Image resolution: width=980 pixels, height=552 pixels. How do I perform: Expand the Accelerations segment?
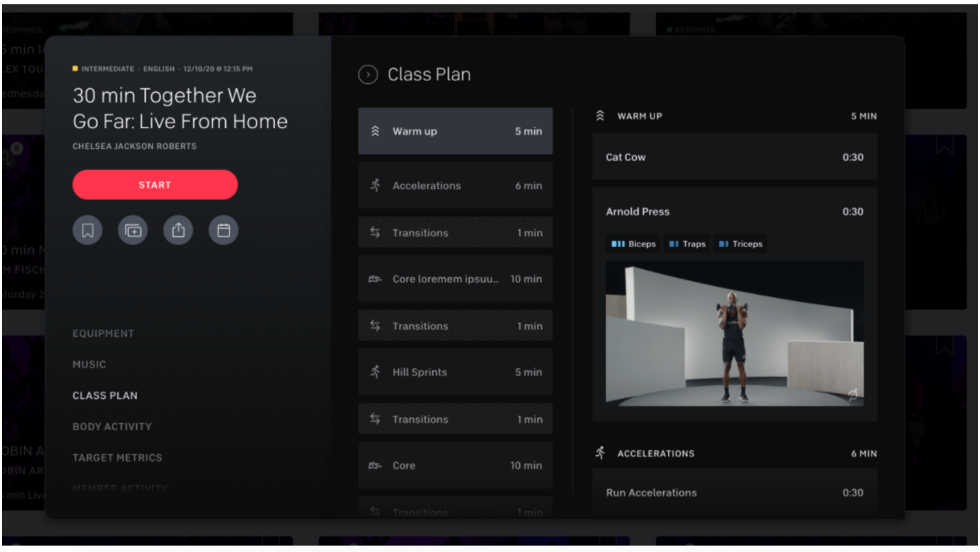point(455,185)
